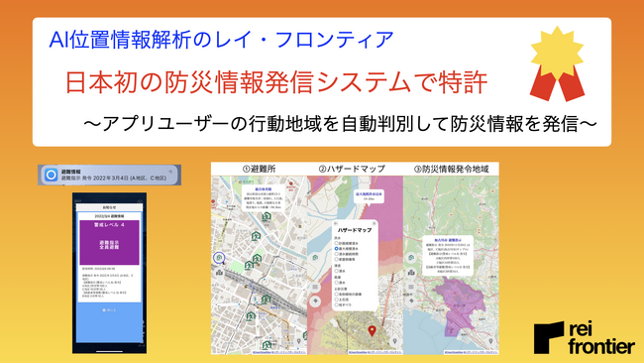
Task: Tap the location pin button on the ハザードマップ map
Action: click(x=394, y=341)
